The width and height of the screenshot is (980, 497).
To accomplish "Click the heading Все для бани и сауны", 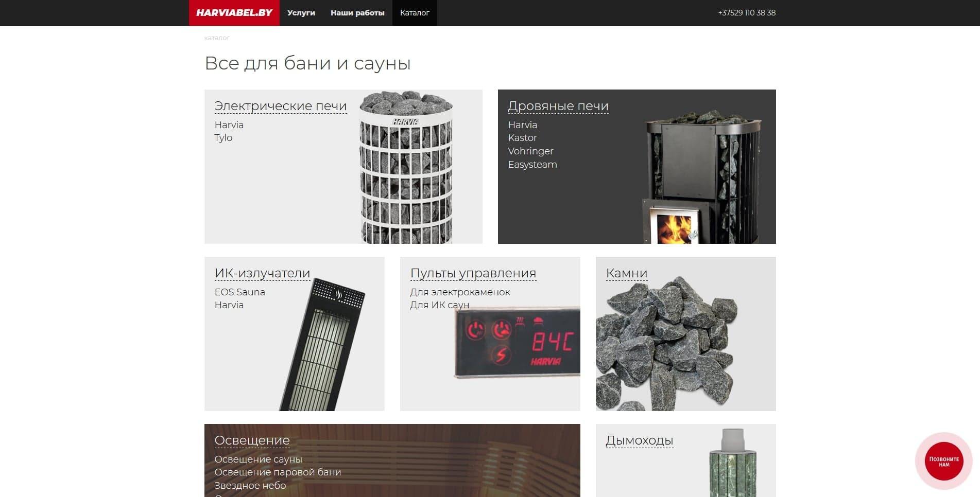I will [x=307, y=63].
